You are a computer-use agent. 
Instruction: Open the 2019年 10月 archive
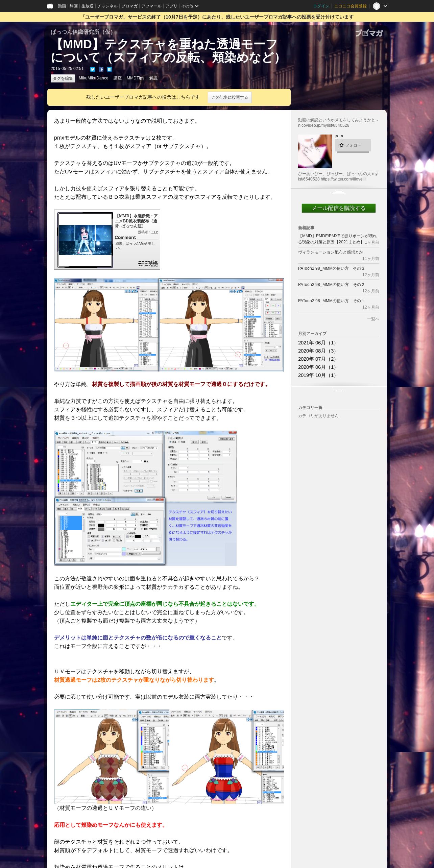point(318,375)
